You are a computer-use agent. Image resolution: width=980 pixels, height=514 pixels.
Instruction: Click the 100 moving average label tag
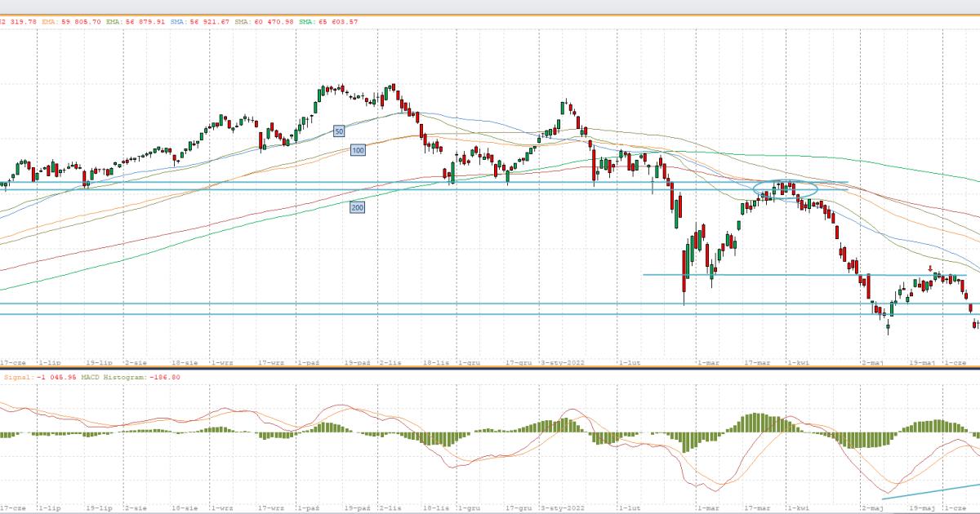(357, 150)
